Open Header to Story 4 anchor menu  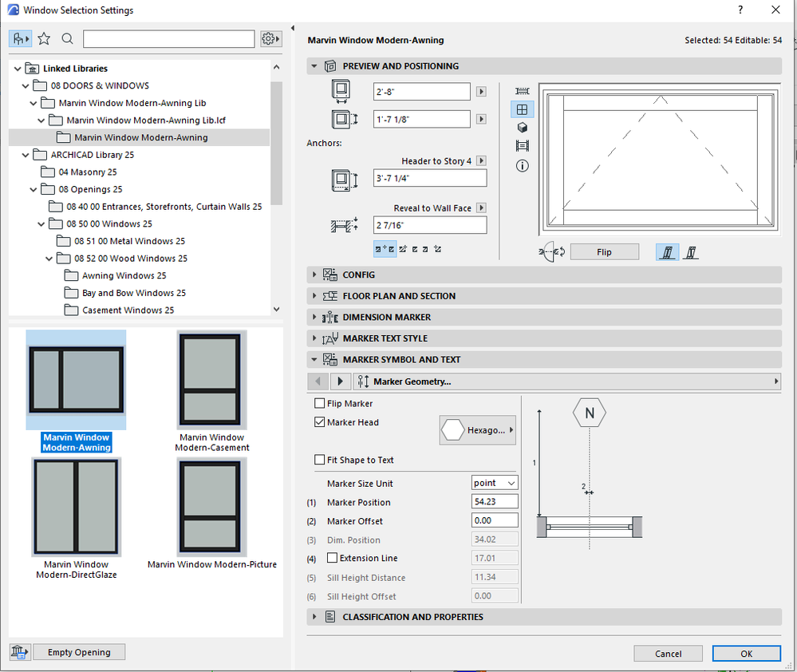(x=481, y=160)
